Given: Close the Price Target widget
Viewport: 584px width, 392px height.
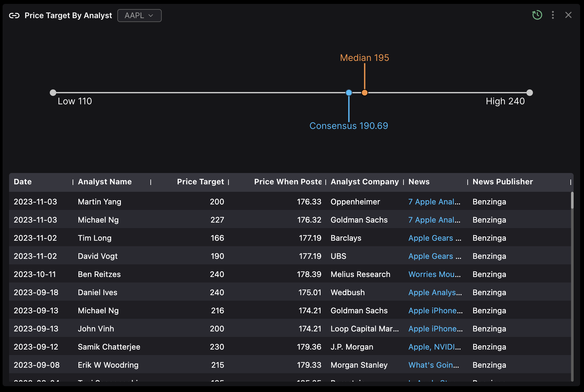Looking at the screenshot, I should click(x=568, y=15).
